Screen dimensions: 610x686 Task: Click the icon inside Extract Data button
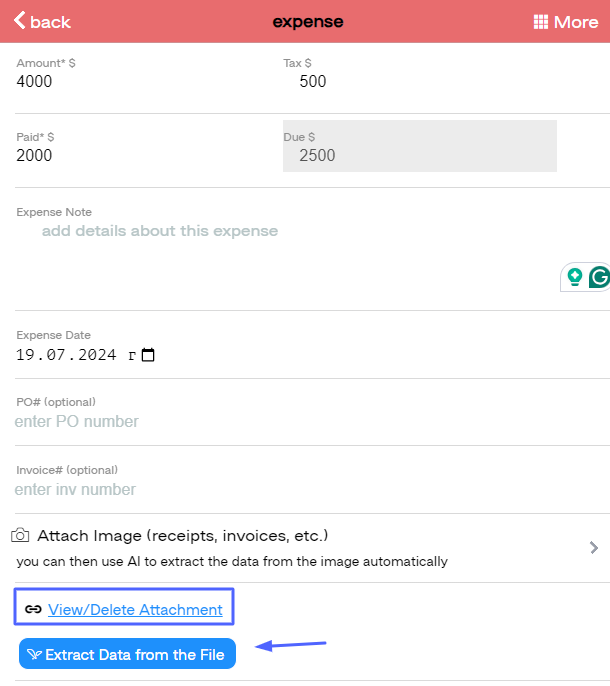pyautogui.click(x=34, y=655)
